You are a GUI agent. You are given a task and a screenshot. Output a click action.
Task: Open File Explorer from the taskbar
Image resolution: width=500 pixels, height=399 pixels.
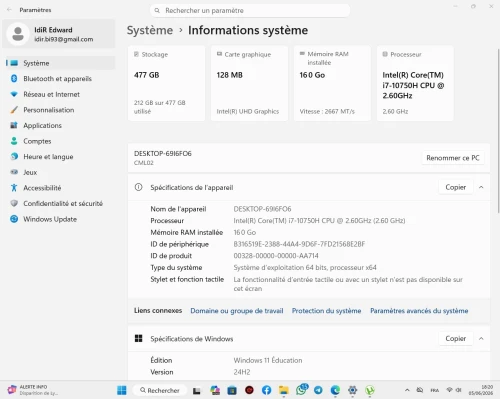(284, 390)
